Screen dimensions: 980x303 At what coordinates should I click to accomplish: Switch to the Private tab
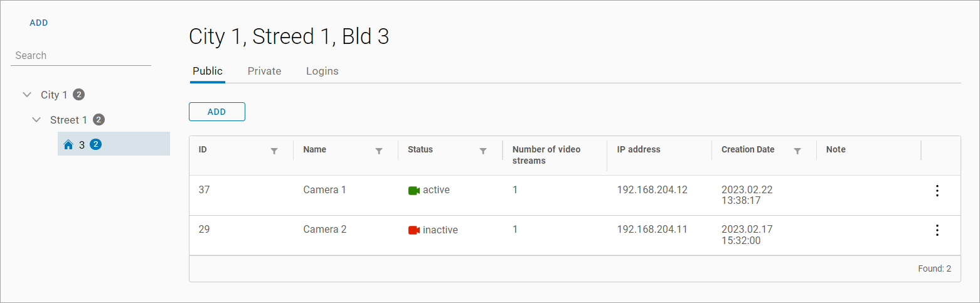pos(264,71)
